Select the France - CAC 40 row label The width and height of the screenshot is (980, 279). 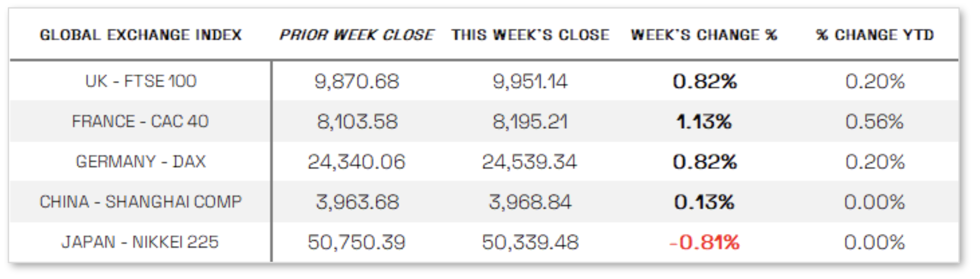tap(140, 121)
